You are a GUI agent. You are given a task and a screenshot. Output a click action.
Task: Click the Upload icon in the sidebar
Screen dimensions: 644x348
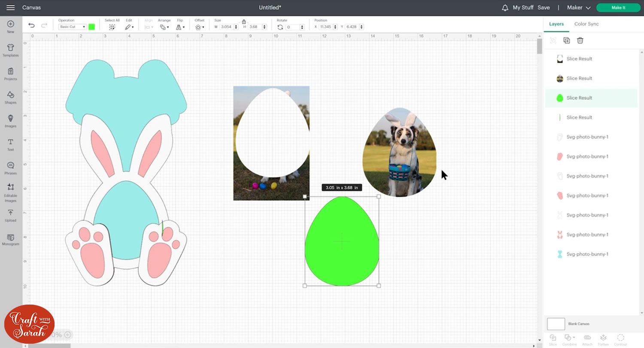point(11,215)
